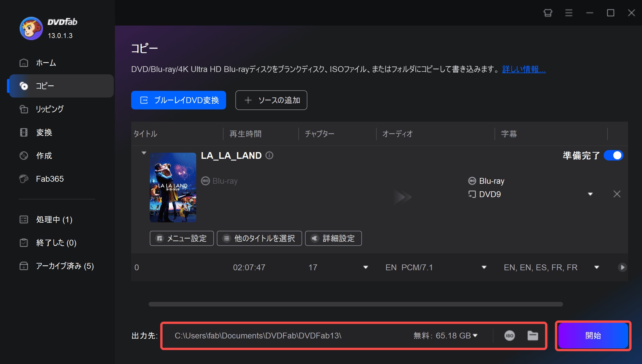Click the 02:07:47 duration value
This screenshot has height=364, width=642.
249,267
